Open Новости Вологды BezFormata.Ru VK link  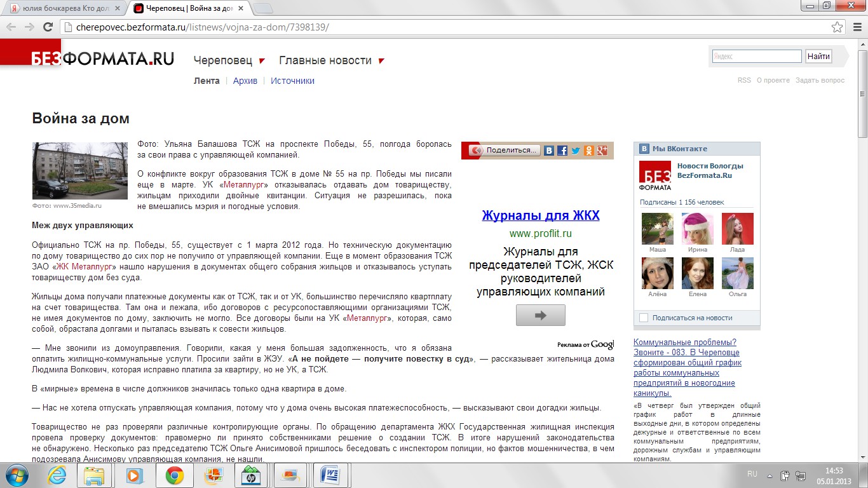point(710,170)
